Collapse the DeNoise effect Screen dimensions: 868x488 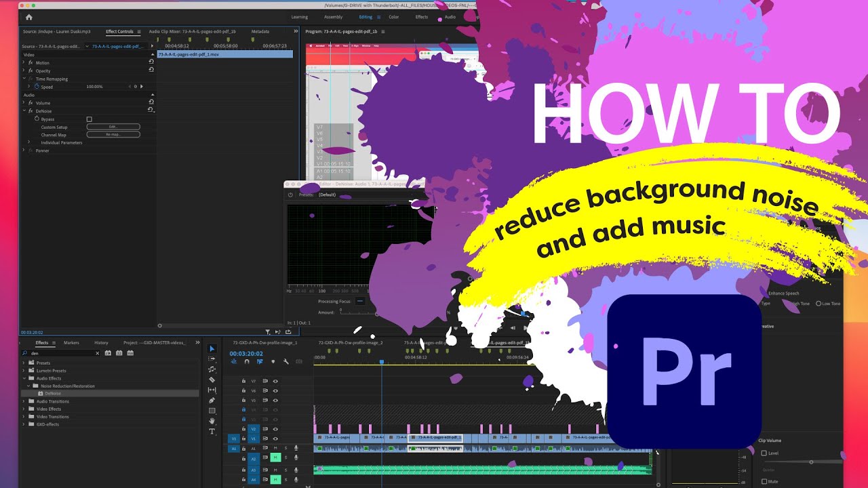24,110
